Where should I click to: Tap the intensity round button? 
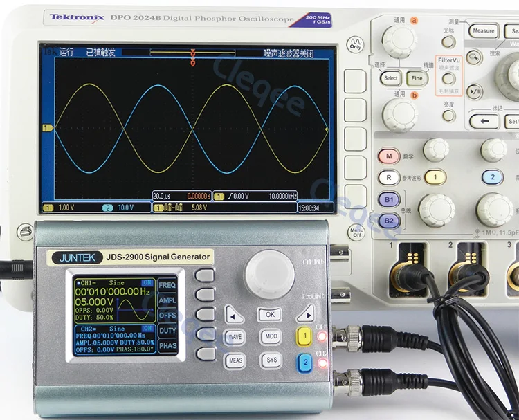[449, 116]
